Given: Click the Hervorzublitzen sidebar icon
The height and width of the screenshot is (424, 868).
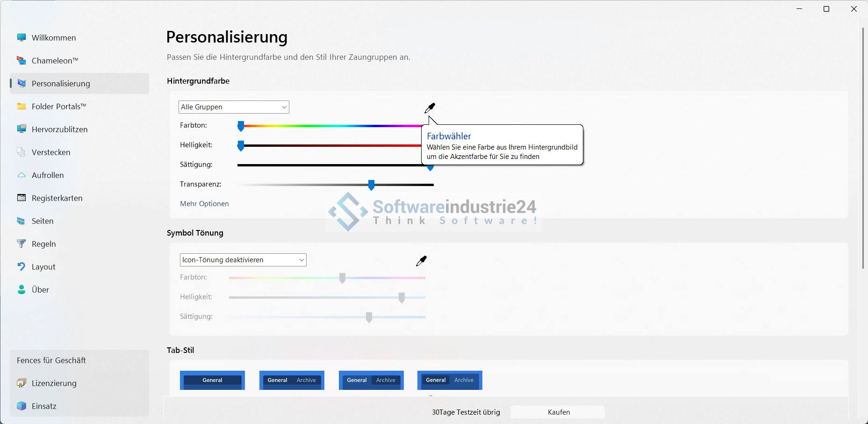Looking at the screenshot, I should (22, 129).
